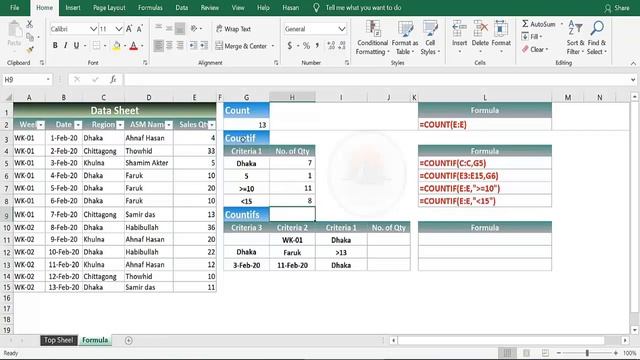Click Decrease Indent icon

pyautogui.click(x=193, y=46)
